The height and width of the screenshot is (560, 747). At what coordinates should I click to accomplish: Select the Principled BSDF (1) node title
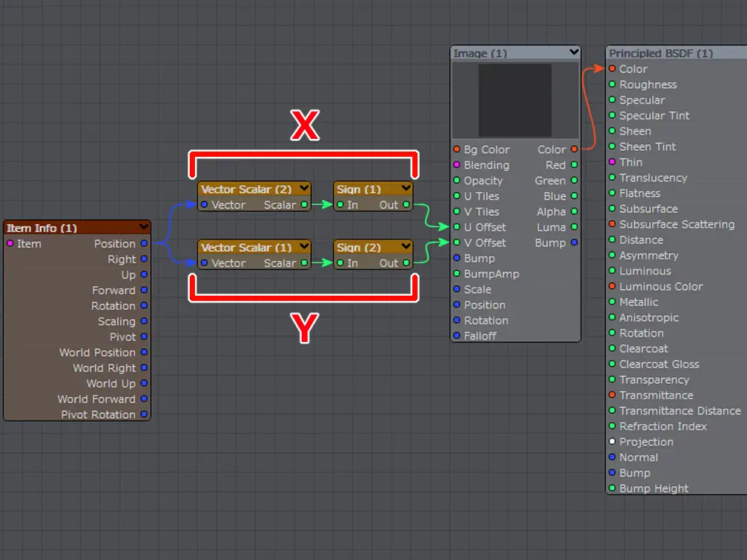pyautogui.click(x=660, y=53)
